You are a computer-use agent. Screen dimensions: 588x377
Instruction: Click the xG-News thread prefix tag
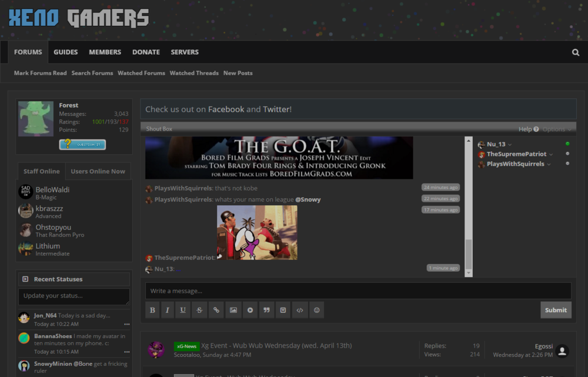click(x=186, y=346)
